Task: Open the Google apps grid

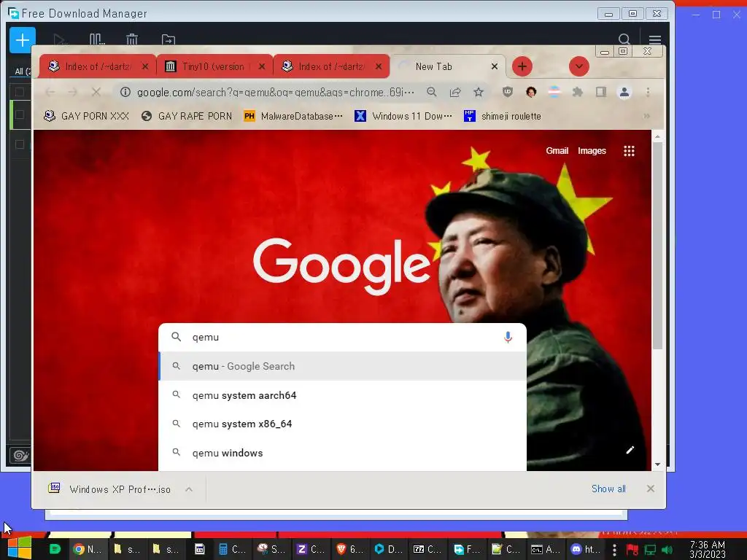Action: [629, 151]
